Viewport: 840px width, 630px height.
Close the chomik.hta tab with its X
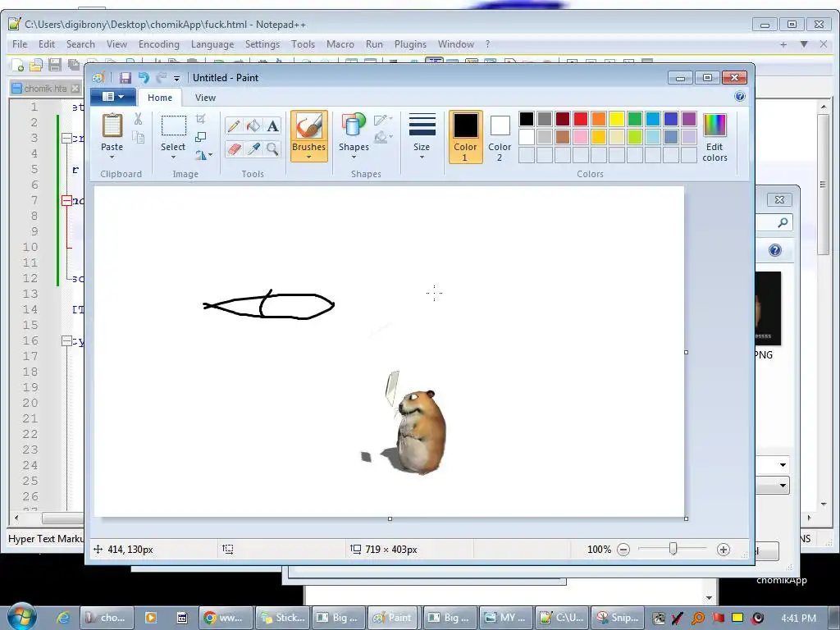coord(75,89)
